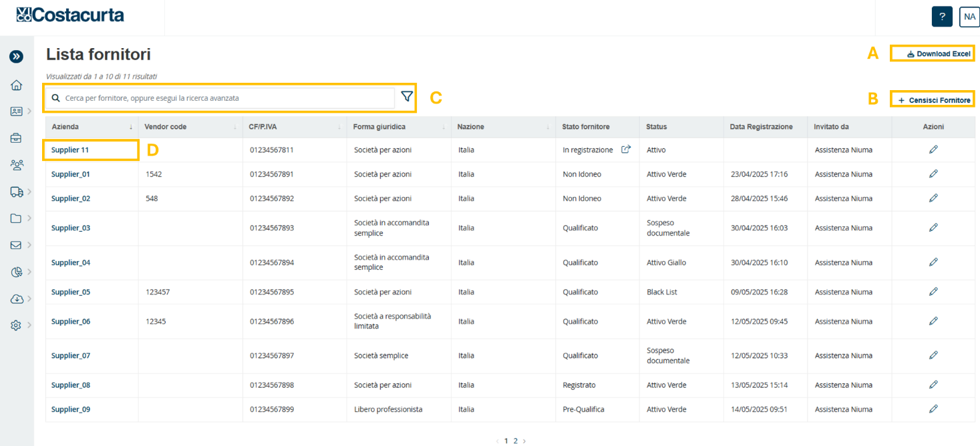Viewport: 980px width, 446px height.
Task: Edit Supplier_09 with pencil icon
Action: tap(933, 409)
